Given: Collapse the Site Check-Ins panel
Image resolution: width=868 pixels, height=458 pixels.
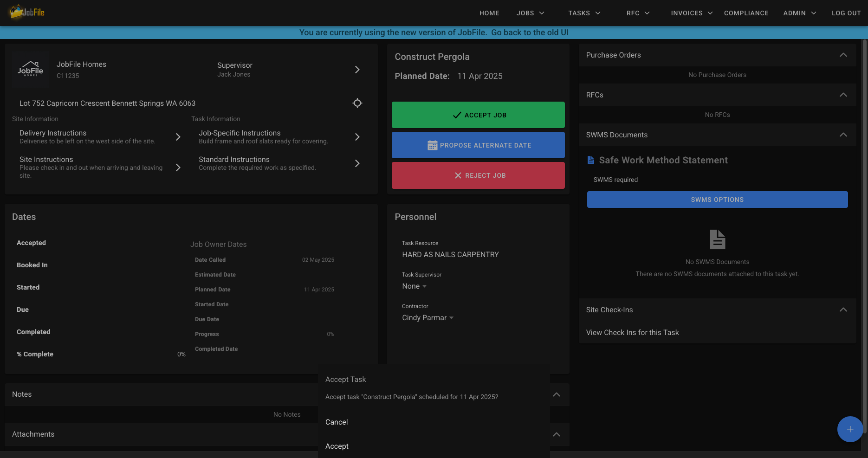Looking at the screenshot, I should (843, 310).
